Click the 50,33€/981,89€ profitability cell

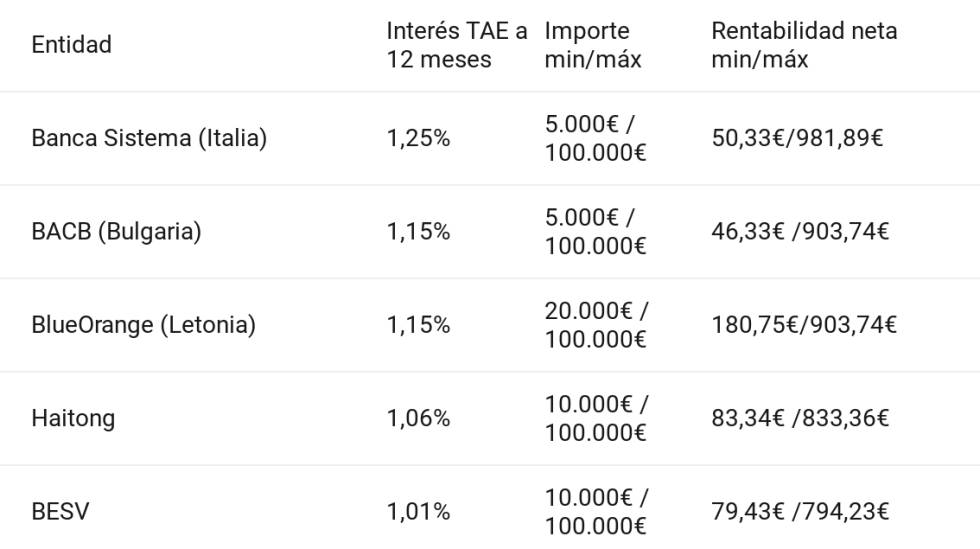tap(797, 138)
